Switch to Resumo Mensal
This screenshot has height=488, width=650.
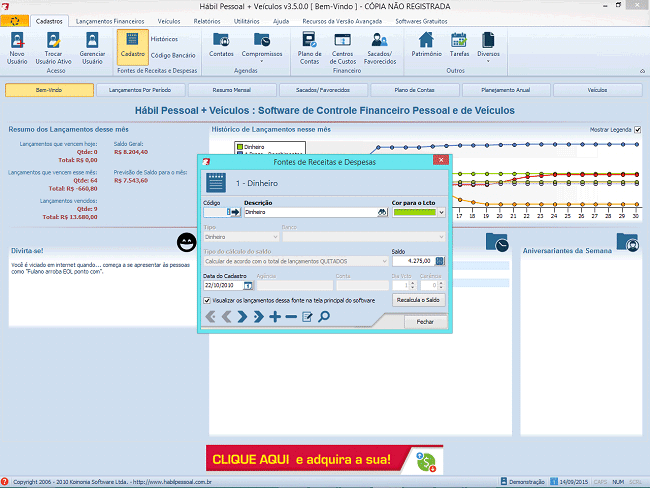pos(232,90)
